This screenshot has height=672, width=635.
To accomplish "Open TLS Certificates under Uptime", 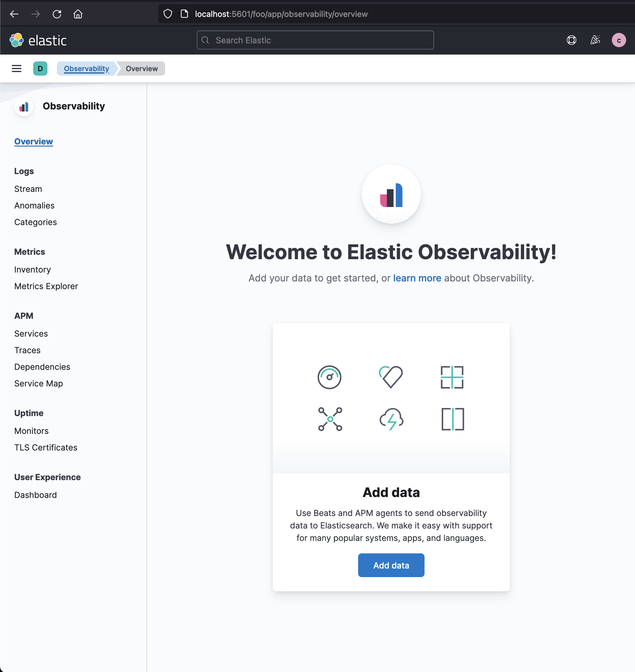I will pyautogui.click(x=46, y=447).
